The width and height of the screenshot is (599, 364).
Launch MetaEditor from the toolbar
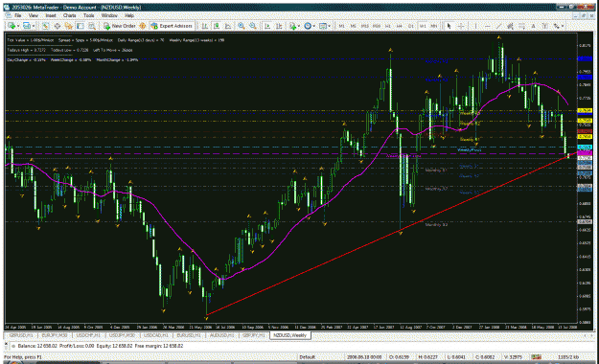142,26
